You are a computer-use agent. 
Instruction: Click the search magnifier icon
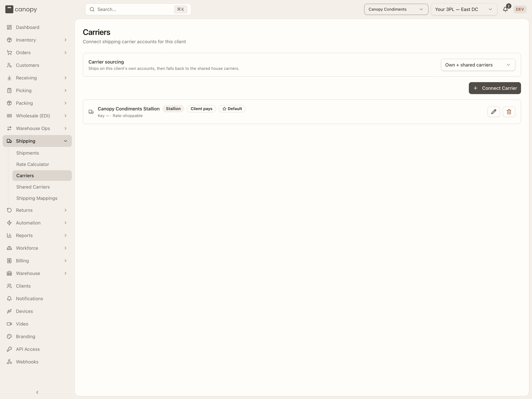tap(92, 9)
